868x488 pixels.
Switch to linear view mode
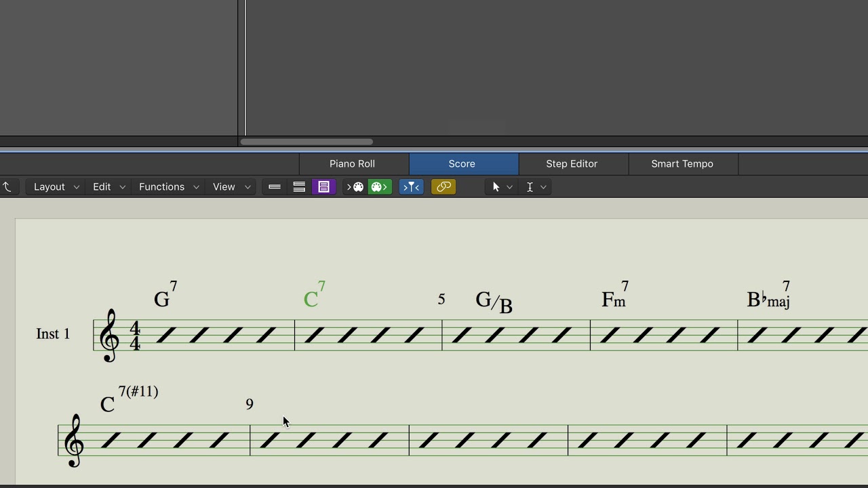pyautogui.click(x=275, y=187)
